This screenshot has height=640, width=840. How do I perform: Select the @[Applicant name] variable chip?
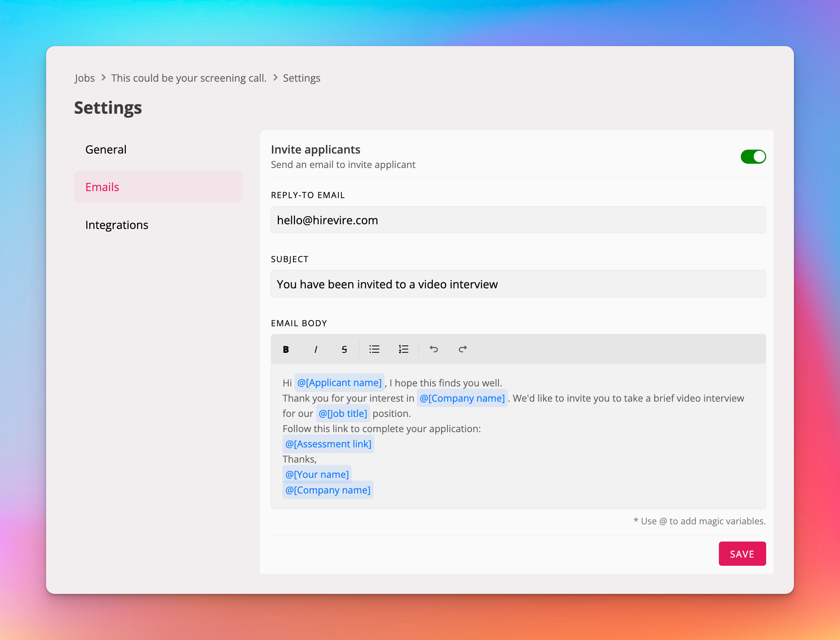point(339,383)
